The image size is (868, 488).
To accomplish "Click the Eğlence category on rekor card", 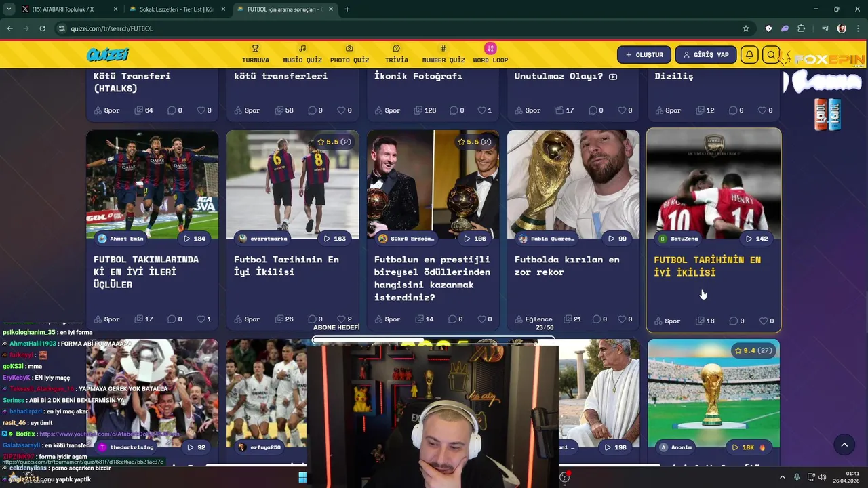I will 534,319.
